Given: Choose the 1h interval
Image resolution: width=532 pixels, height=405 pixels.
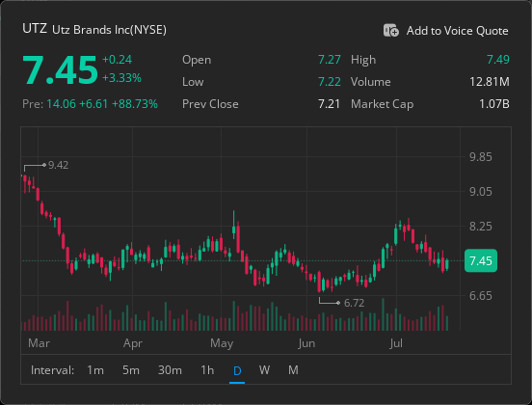Looking at the screenshot, I should (207, 369).
